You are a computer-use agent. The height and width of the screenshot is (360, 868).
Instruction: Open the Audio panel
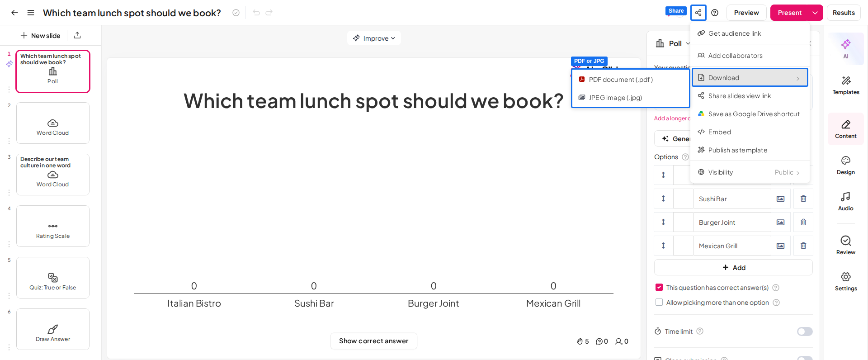[845, 202]
